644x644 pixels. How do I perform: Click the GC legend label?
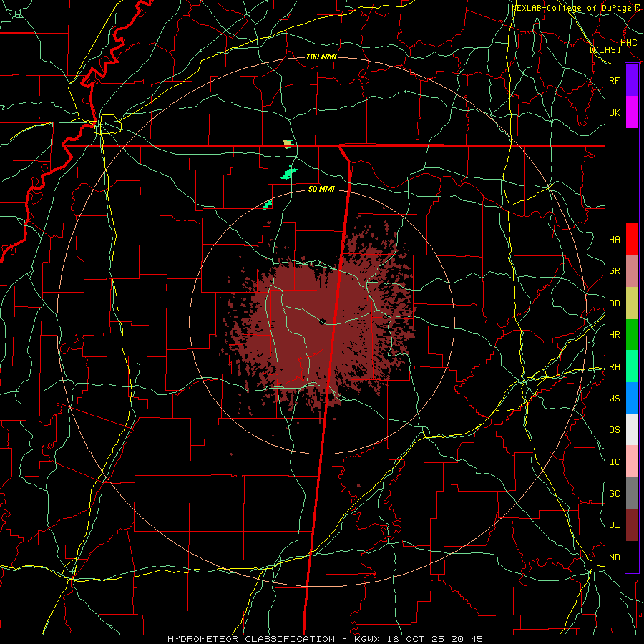pos(615,494)
